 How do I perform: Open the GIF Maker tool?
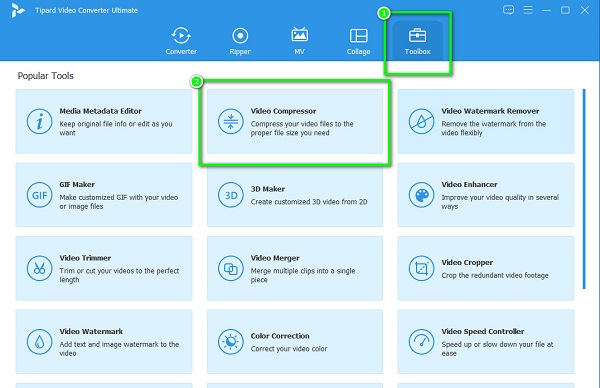click(104, 195)
